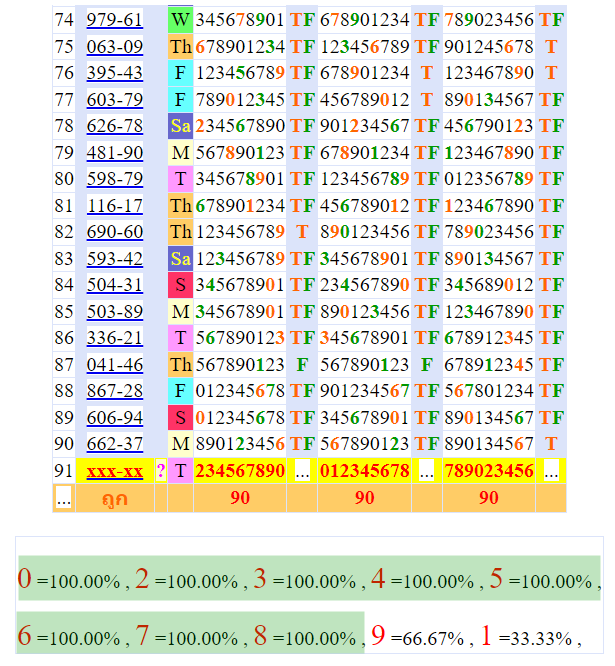Click the last 90 total in the summary row
Image resolution: width=615 pixels, height=666 pixels.
(489, 498)
